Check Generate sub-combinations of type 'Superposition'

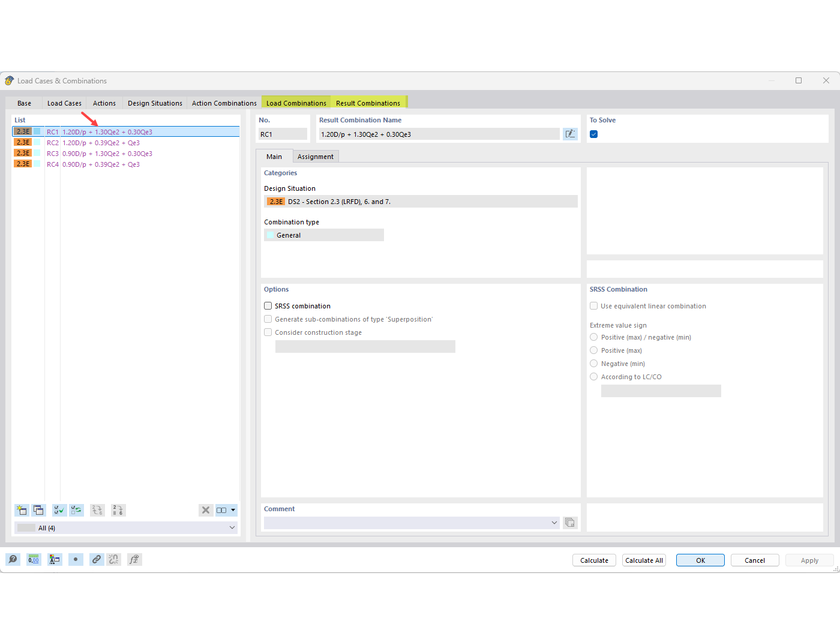[268, 319]
